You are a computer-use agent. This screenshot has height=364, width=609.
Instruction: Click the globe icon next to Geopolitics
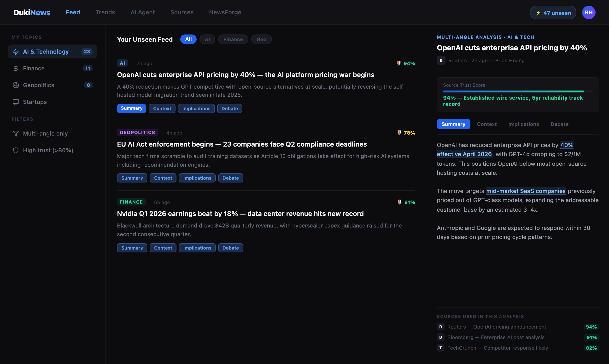tap(16, 85)
